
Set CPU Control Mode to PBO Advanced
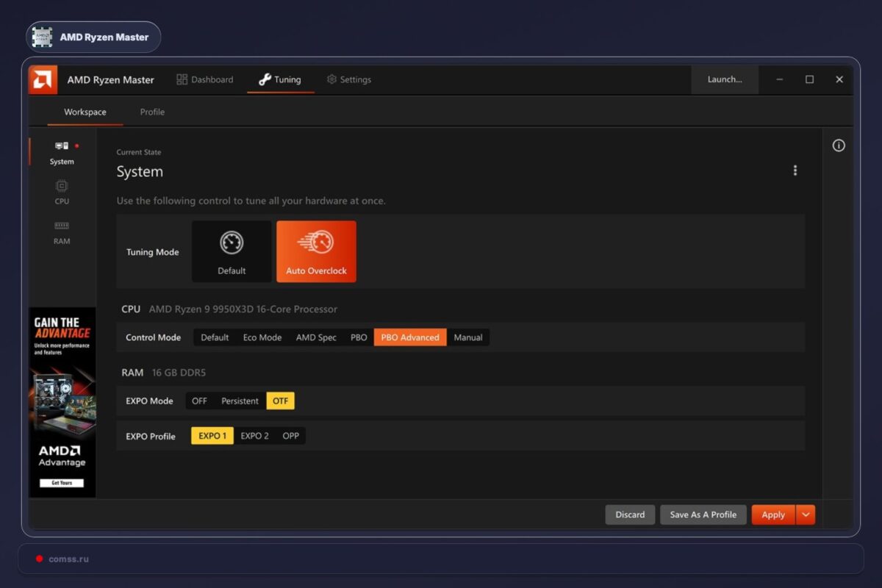(x=410, y=337)
